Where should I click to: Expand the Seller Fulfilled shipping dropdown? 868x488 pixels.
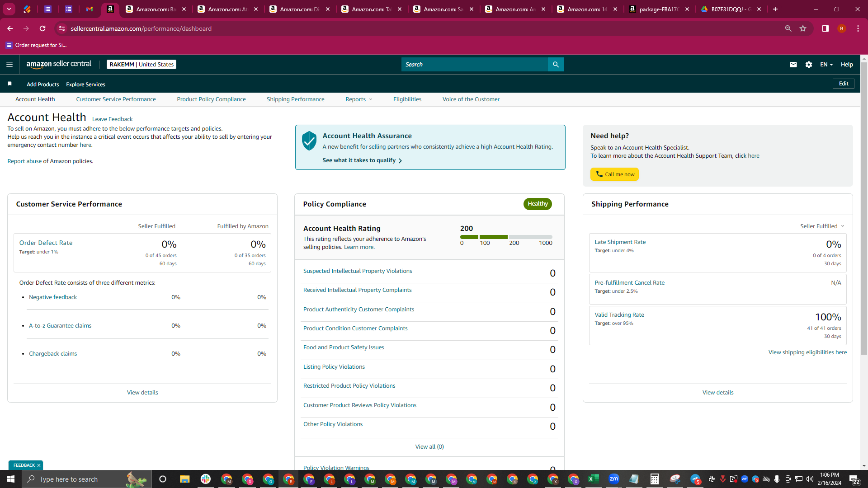(822, 226)
